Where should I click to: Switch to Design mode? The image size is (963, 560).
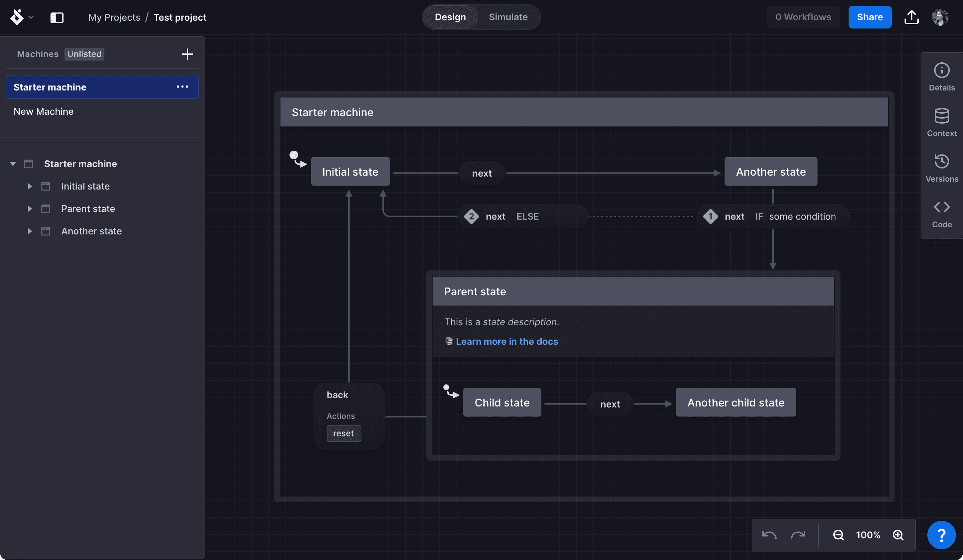450,17
